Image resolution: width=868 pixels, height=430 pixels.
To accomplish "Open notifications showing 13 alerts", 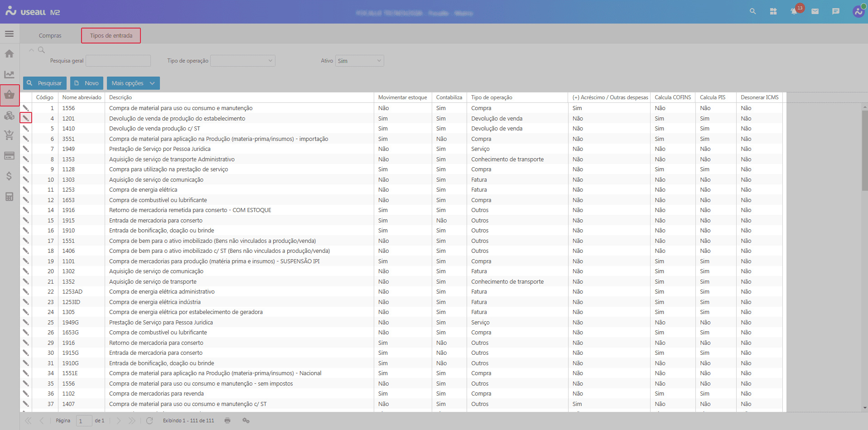I will pyautogui.click(x=794, y=11).
